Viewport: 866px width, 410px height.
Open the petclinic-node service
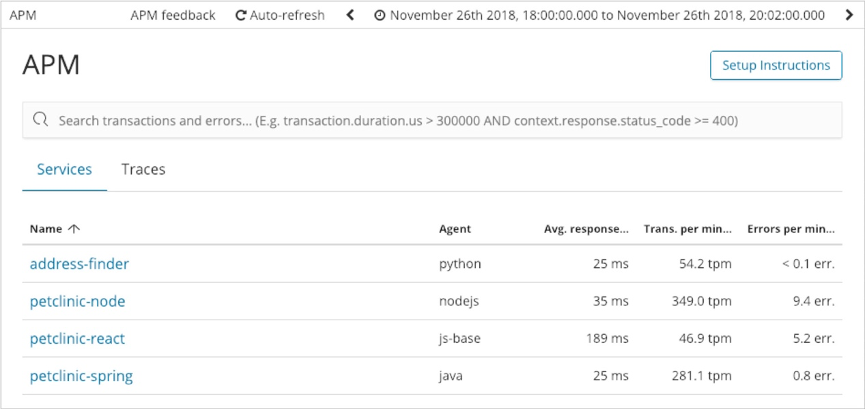(77, 302)
